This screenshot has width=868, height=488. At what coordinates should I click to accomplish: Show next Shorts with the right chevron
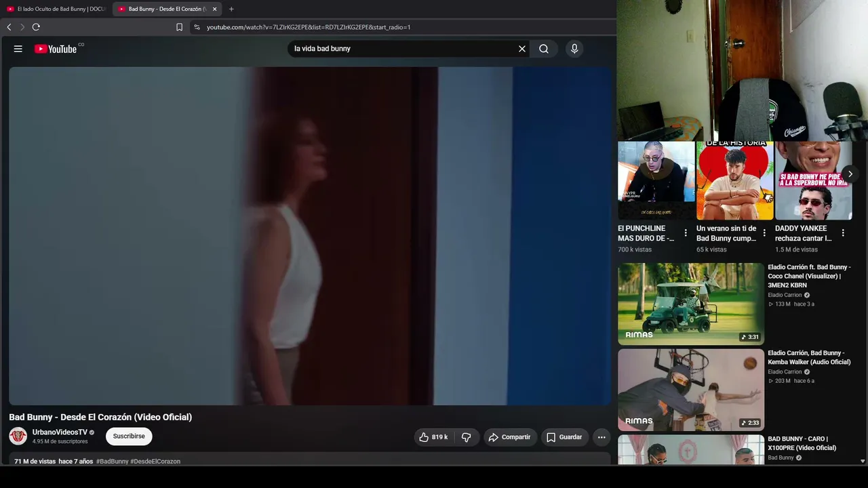point(850,174)
